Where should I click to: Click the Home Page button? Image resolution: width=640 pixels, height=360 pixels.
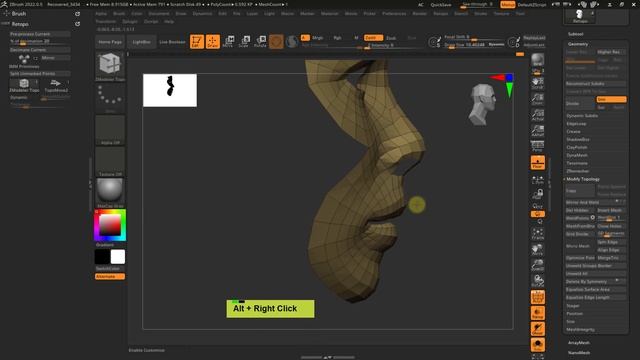click(110, 42)
